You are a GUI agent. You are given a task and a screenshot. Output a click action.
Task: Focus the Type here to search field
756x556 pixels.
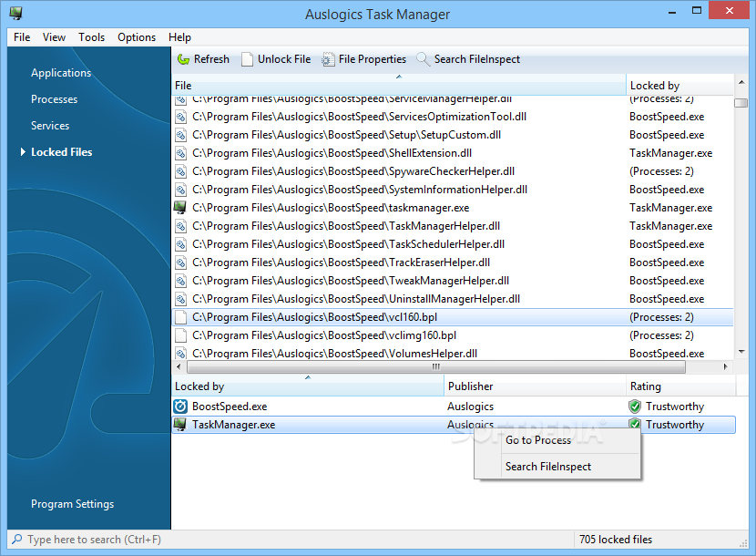click(290, 539)
